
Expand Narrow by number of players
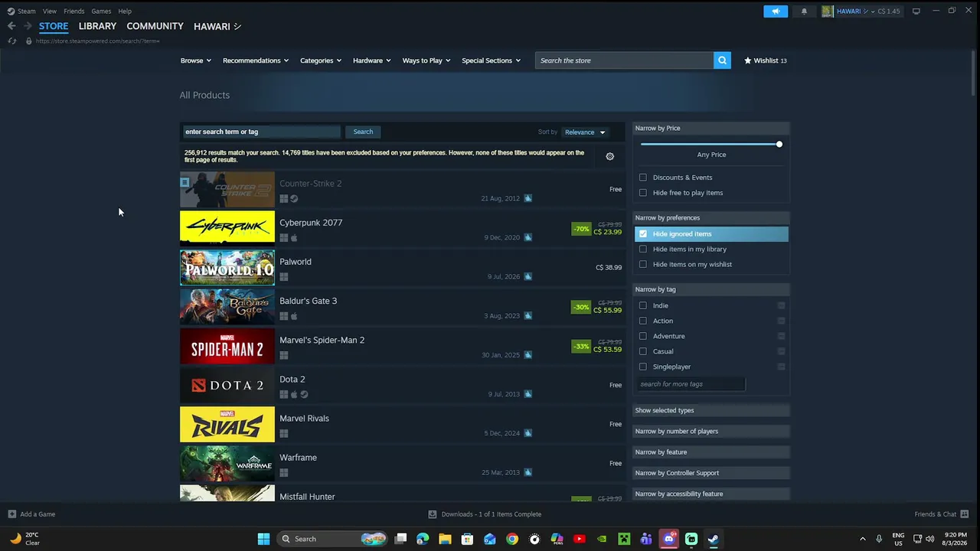(711, 432)
